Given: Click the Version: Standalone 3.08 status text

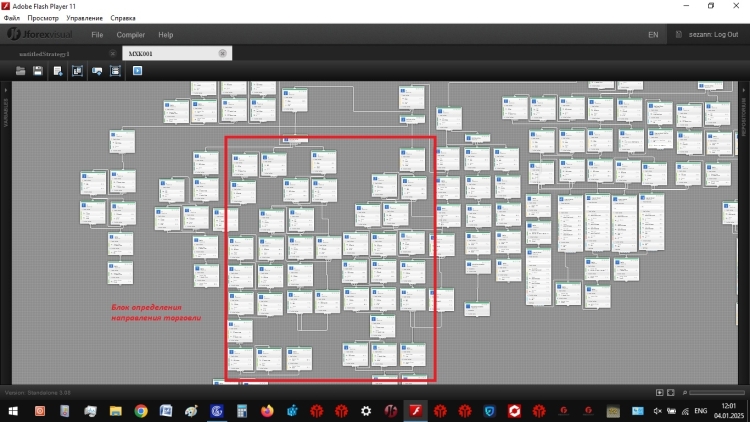Looking at the screenshot, I should [x=38, y=393].
